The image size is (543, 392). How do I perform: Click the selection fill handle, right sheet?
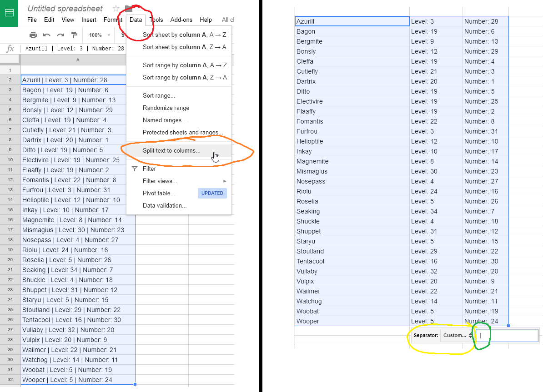[x=508, y=326]
